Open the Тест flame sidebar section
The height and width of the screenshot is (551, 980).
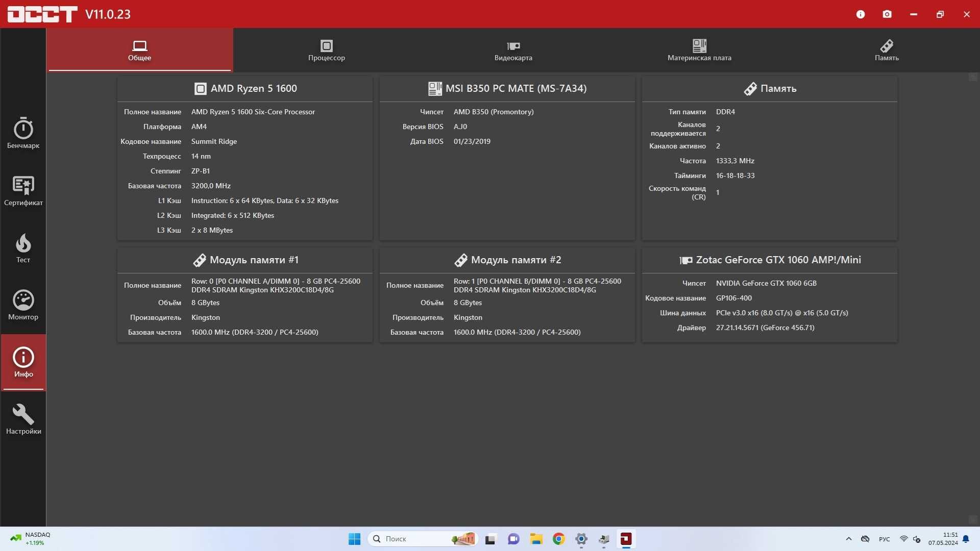point(23,248)
